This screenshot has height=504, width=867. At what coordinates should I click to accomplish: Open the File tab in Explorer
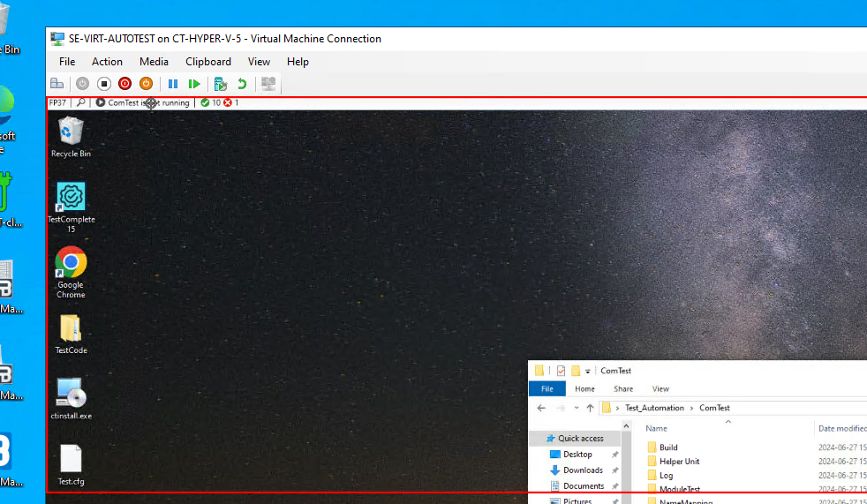547,388
